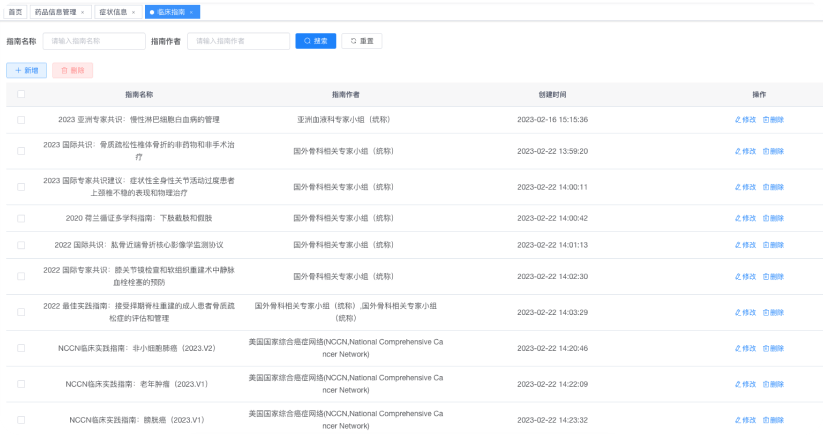The height and width of the screenshot is (435, 823).
Task: Delete the 慢性淋巴细胞白血病的管理 guideline row
Action: click(x=773, y=120)
